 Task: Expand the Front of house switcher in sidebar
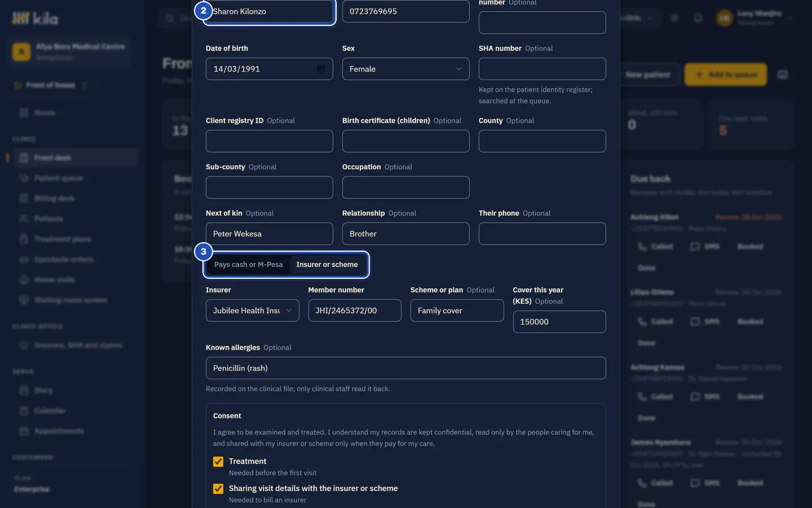[50, 85]
